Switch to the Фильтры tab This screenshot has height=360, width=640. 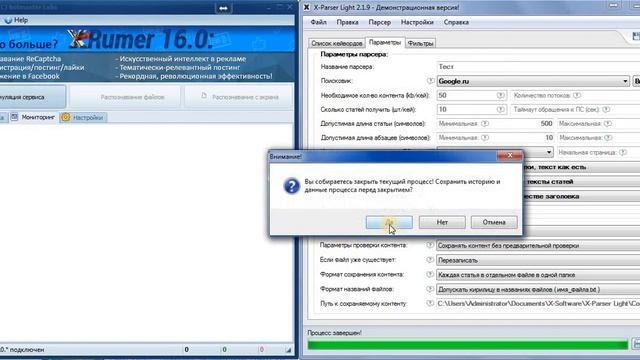coord(420,43)
